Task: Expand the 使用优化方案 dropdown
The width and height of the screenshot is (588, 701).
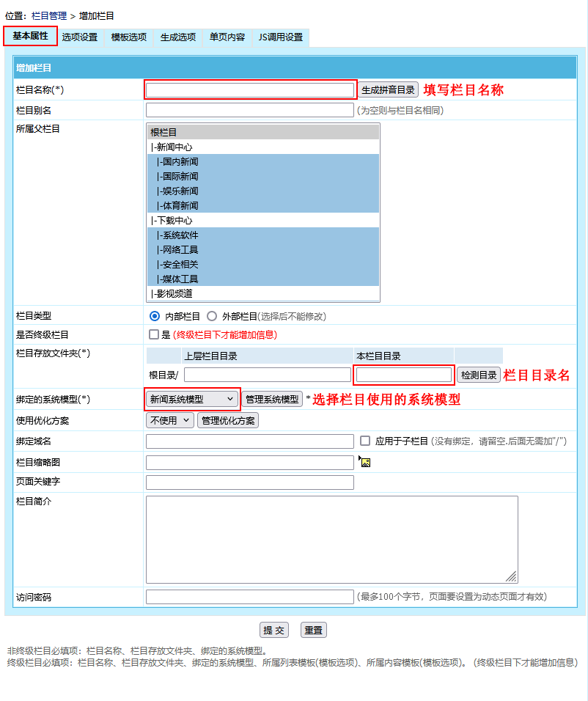Action: click(170, 420)
